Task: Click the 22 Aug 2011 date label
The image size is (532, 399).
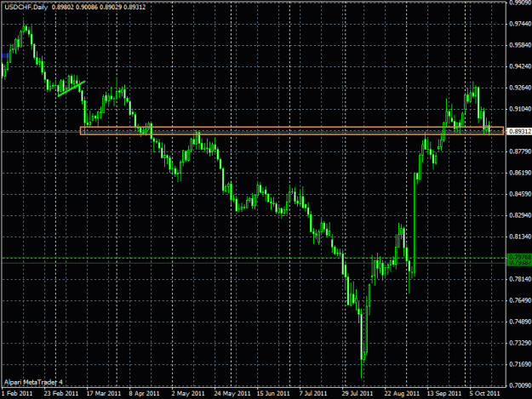Action: click(x=402, y=393)
